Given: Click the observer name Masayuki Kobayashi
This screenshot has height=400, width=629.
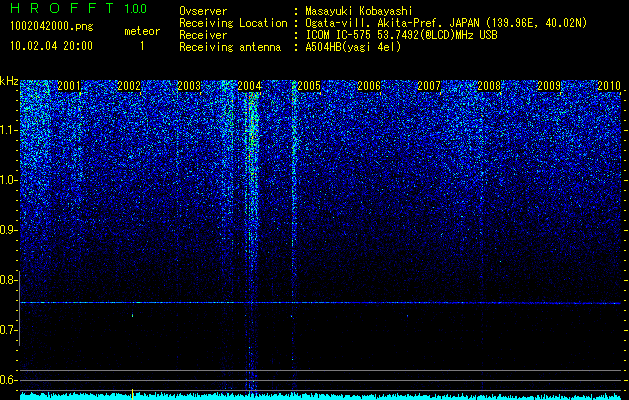Looking at the screenshot, I should (359, 11).
